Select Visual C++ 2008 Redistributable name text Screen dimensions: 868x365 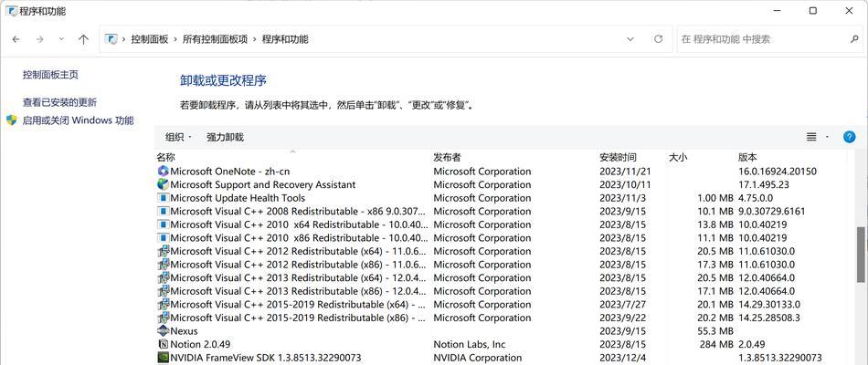pos(299,212)
